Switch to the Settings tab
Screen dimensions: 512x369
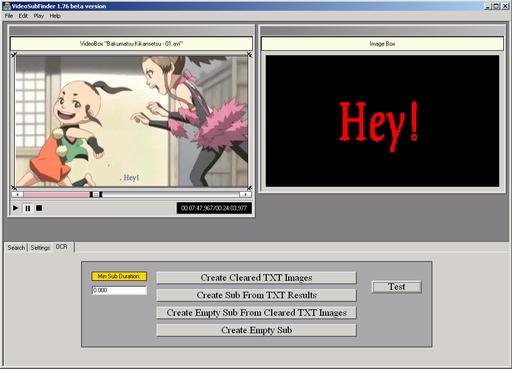click(40, 248)
